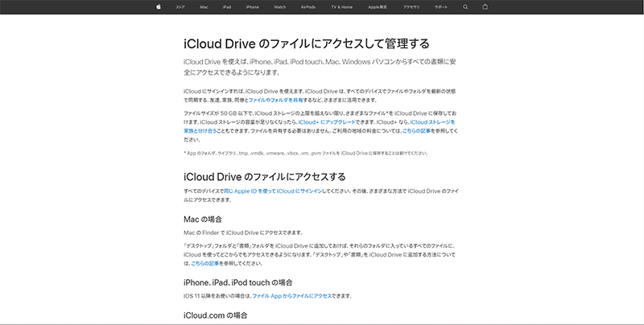644x325 pixels.
Task: Click the iCloud.com の場合 subheading
Action: (x=216, y=315)
